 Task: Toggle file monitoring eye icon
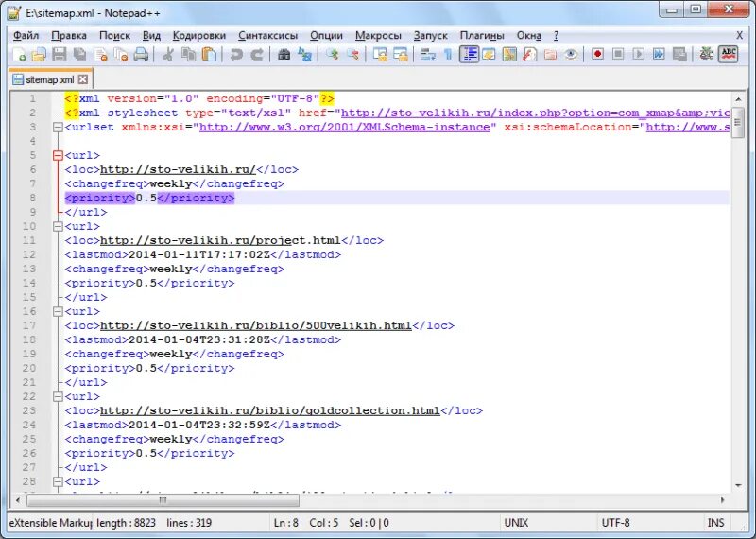click(x=571, y=54)
